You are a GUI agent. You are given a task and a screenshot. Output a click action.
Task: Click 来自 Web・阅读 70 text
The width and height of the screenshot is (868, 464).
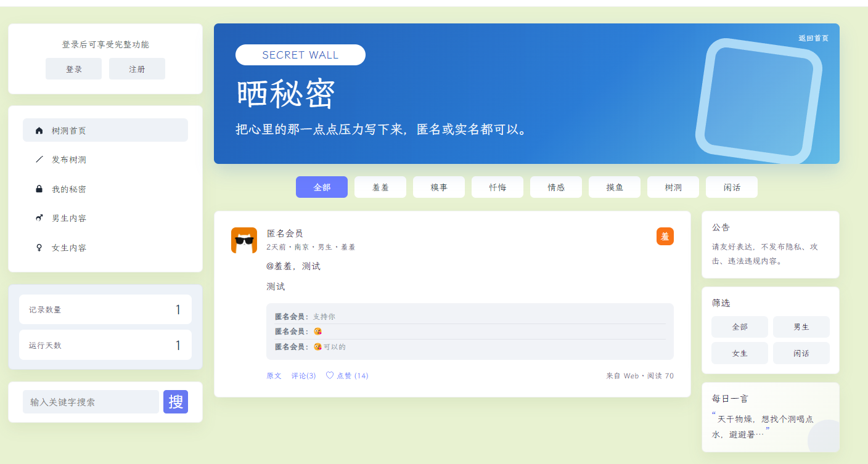(640, 376)
